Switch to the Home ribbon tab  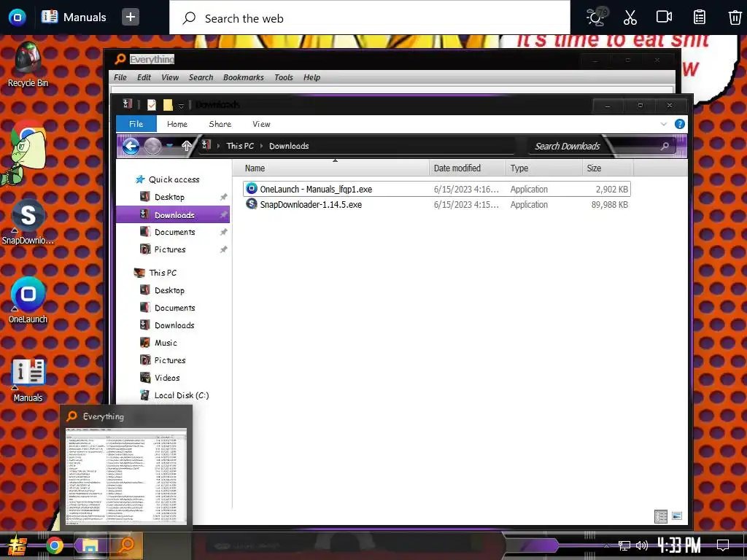coord(177,124)
